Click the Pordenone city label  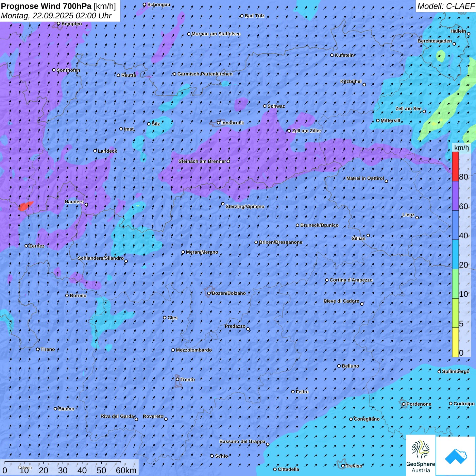[419, 404]
